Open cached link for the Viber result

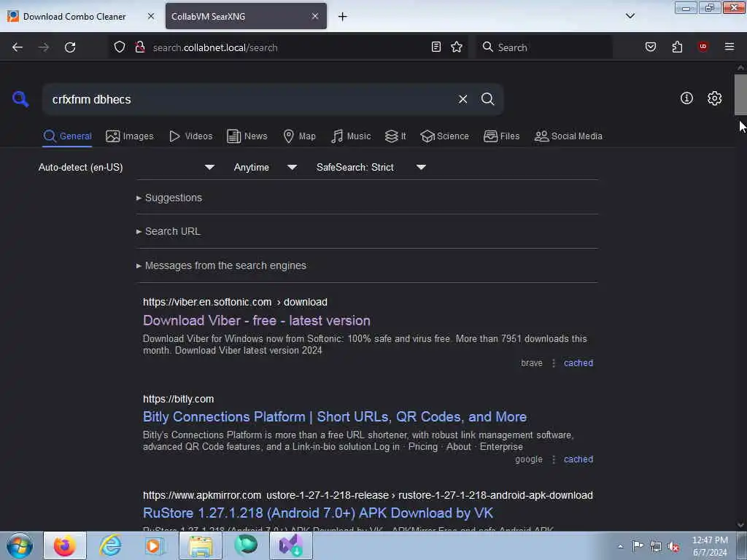pyautogui.click(x=578, y=363)
